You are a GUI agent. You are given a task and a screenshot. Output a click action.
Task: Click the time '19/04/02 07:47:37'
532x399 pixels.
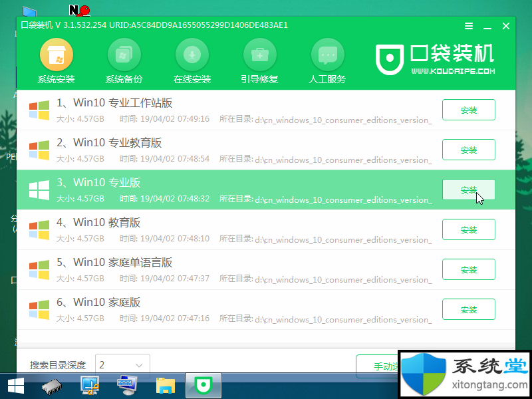click(x=175, y=279)
